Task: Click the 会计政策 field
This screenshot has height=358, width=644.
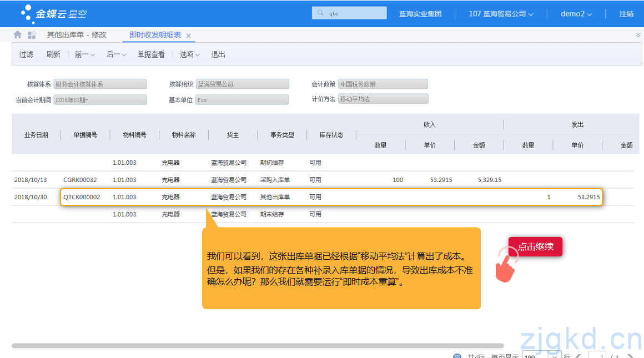Action: 383,84
